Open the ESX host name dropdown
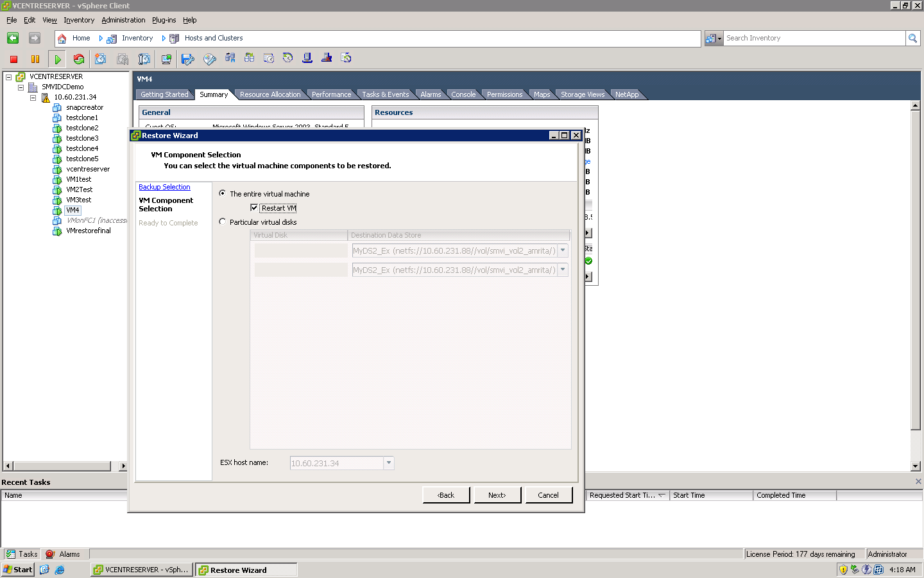 388,463
